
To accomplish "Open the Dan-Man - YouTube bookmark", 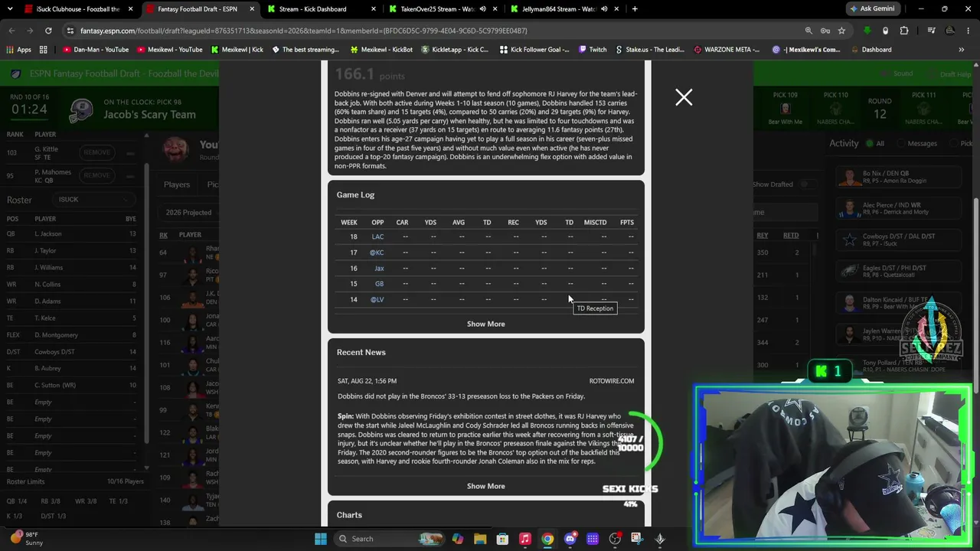I will tap(96, 50).
